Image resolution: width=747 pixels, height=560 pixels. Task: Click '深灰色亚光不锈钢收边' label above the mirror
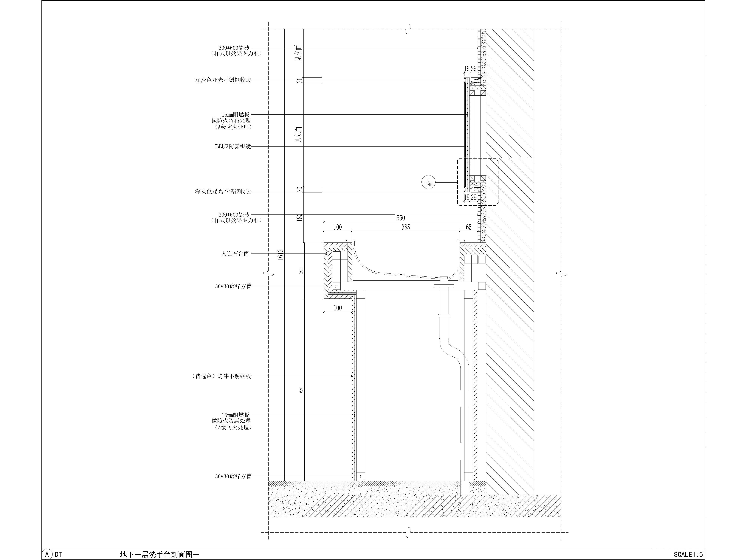tap(223, 80)
